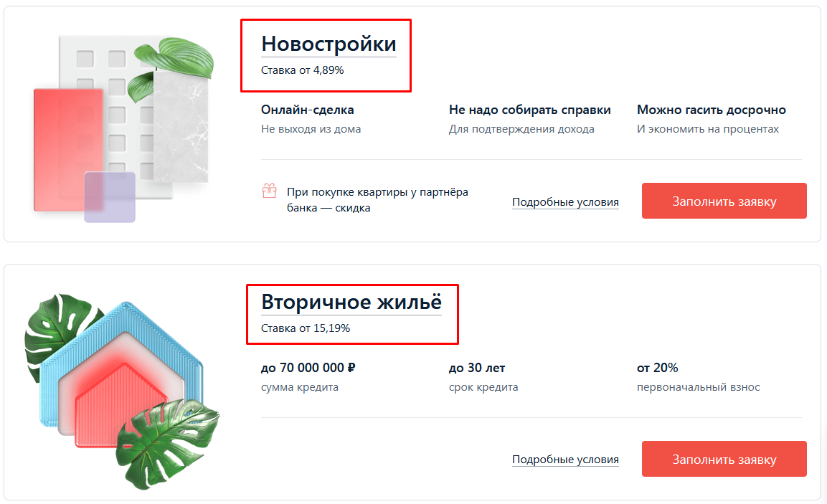Image resolution: width=827 pixels, height=504 pixels.
Task: Open Подробные условия for new buildings
Action: point(565,201)
